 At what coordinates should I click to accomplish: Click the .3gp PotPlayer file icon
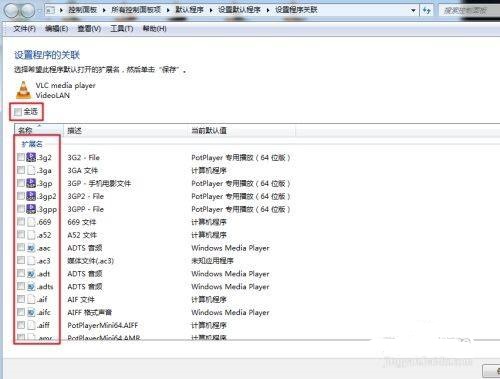click(x=31, y=183)
